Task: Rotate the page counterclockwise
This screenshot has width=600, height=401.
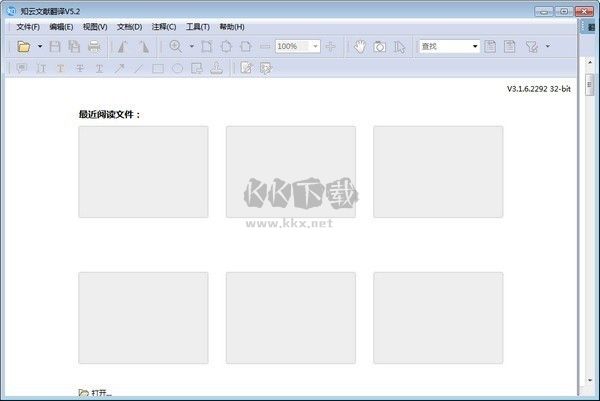Action: (122, 47)
